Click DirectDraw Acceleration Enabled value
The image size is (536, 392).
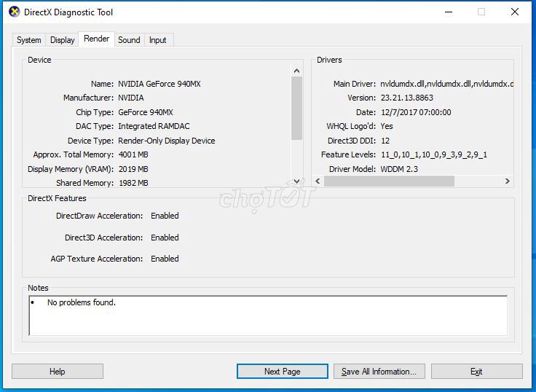click(165, 216)
